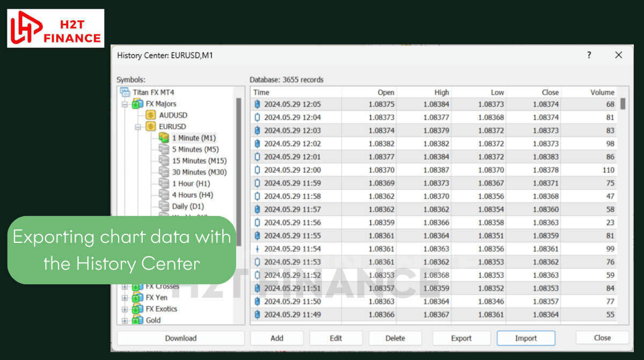Select the AUDUSD dollar symbol icon
The width and height of the screenshot is (644, 360).
151,115
